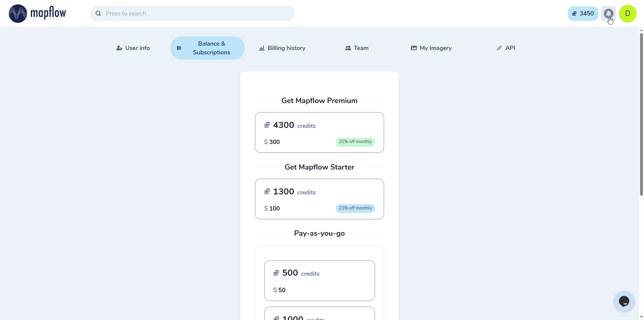
Task: Click the coins icon beside 1300 credits
Action: (x=267, y=192)
